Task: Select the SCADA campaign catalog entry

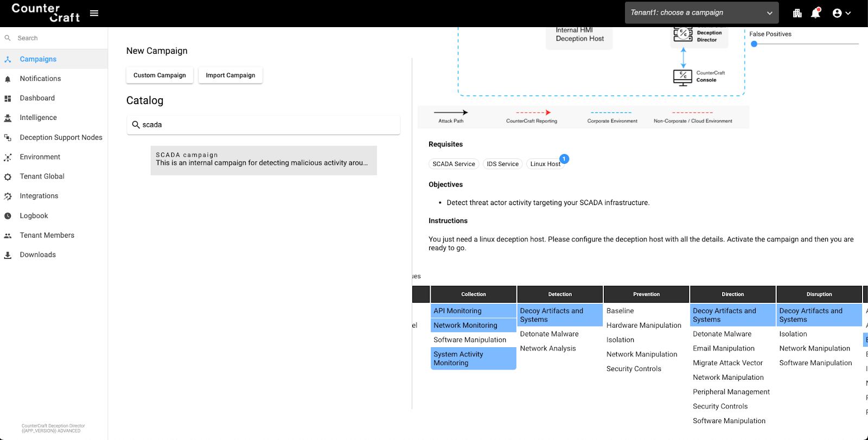Action: pos(264,160)
